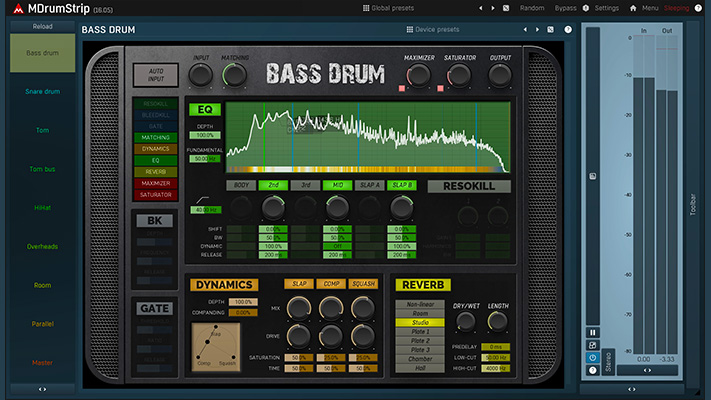Click the Home icon next to Menu

[633, 8]
